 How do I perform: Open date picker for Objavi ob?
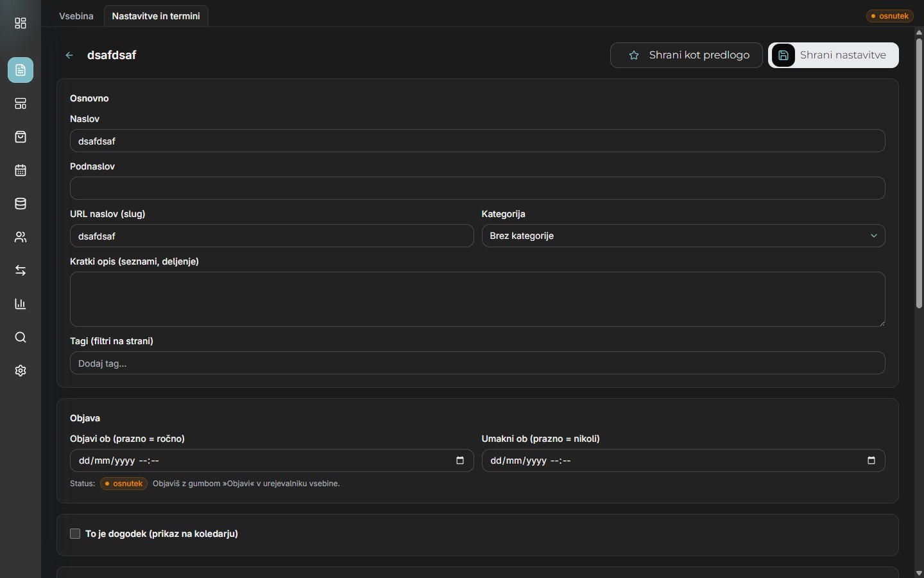coord(460,460)
